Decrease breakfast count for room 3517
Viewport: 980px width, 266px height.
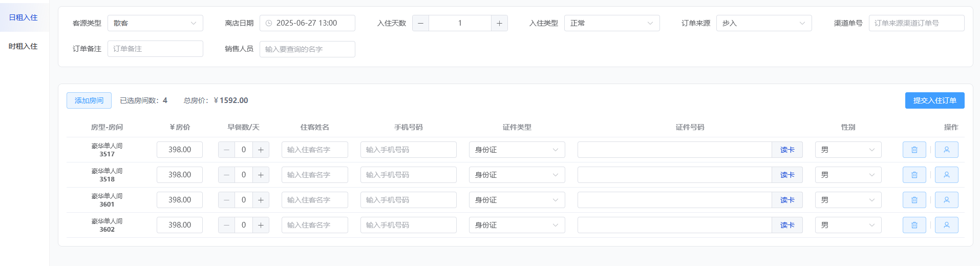coord(227,150)
